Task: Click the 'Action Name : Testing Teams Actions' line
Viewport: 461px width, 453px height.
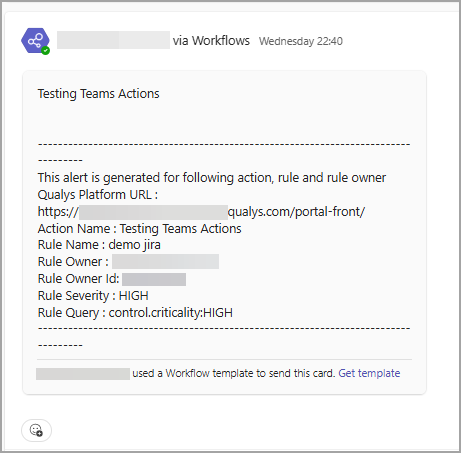Action: pyautogui.click(x=139, y=229)
